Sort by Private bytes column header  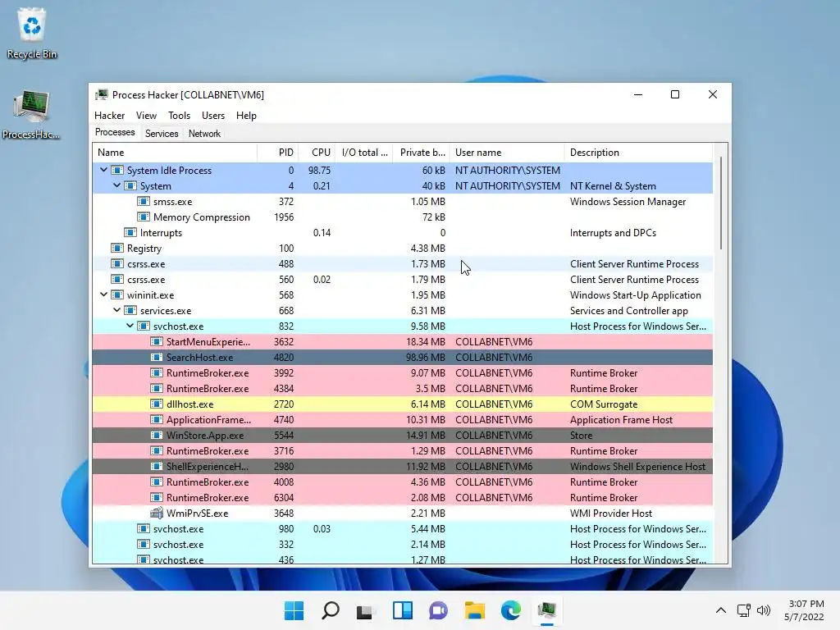[x=421, y=152]
